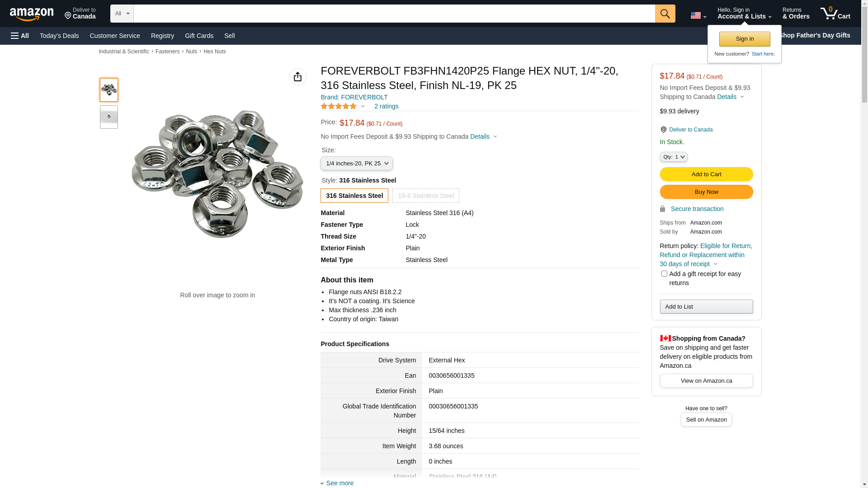Select the 18-8 Stainless Steel style
The width and height of the screenshot is (868, 488).
425,196
